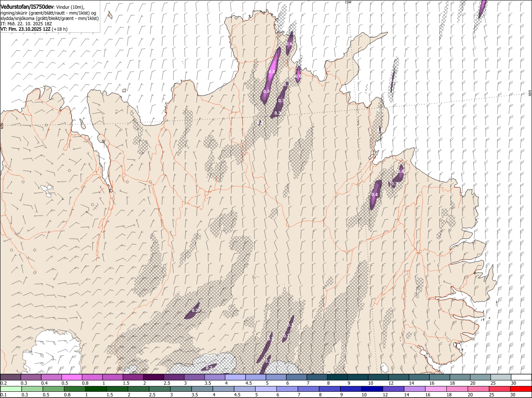
Task: Select upper legend swatch labeled 3
Action: click(x=195, y=377)
